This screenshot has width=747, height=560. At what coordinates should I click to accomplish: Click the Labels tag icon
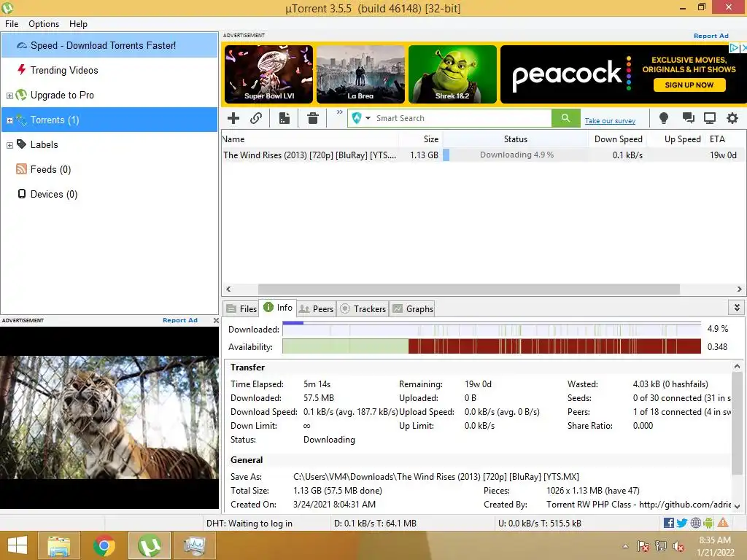pyautogui.click(x=21, y=144)
